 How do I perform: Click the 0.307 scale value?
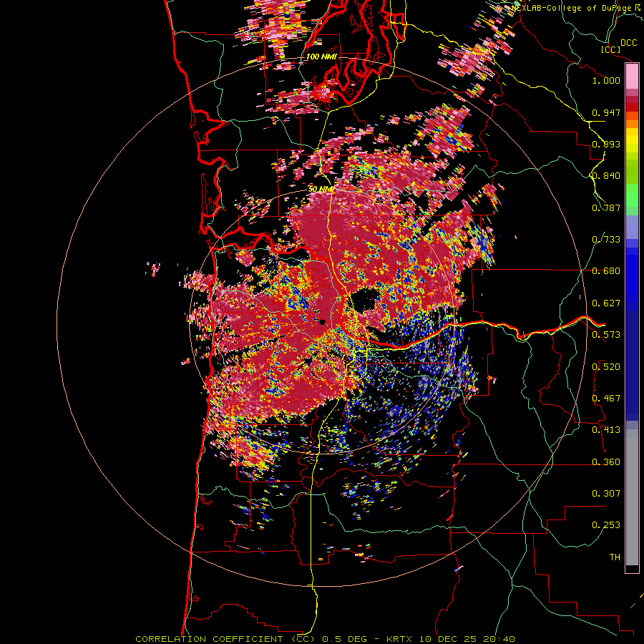coord(606,494)
